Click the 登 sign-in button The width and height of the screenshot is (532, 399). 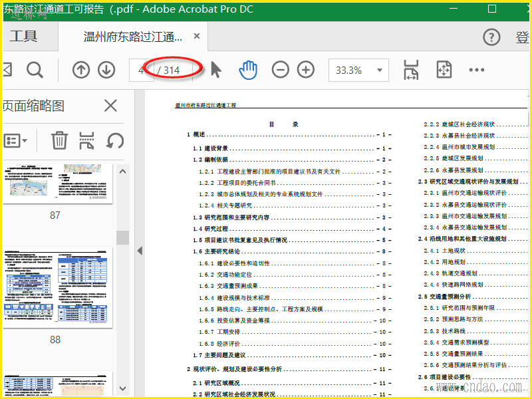click(522, 37)
